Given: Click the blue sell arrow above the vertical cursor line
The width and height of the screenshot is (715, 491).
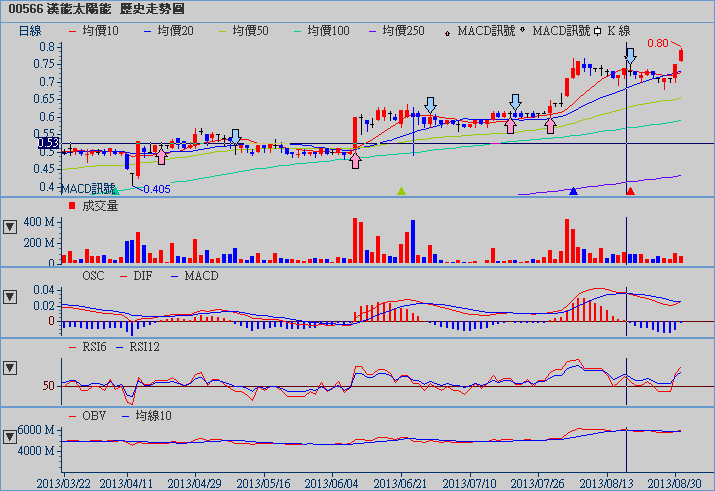Looking at the screenshot, I should pos(629,57).
